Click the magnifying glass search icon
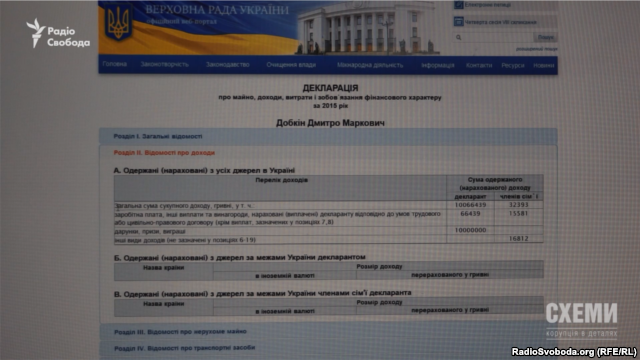The image size is (640, 360). point(458,38)
